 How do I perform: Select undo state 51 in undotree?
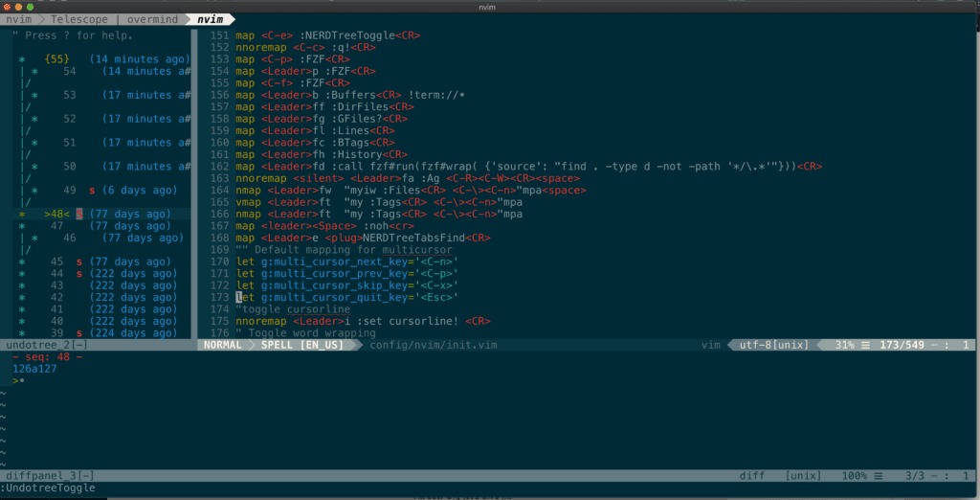(x=69, y=143)
